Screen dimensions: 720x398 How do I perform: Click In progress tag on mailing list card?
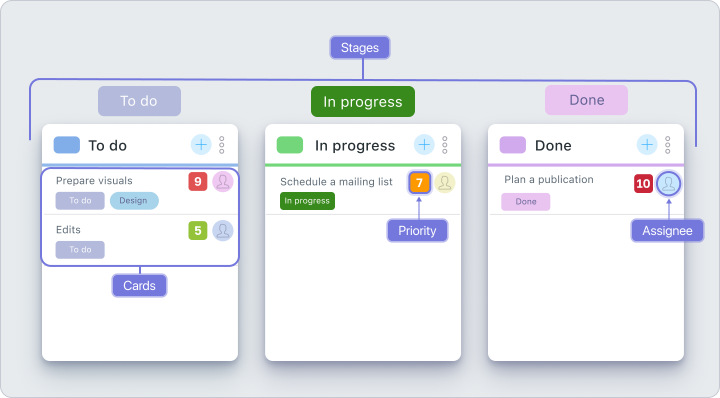[307, 201]
